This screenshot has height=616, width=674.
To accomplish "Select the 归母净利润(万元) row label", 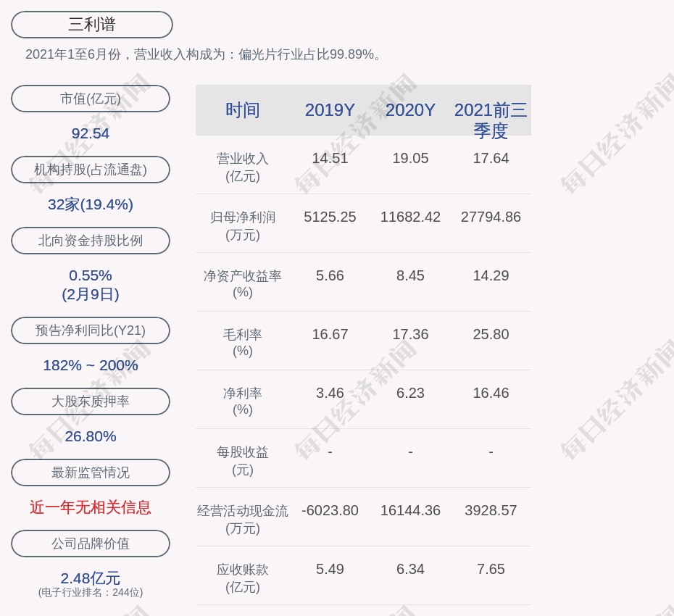I will pyautogui.click(x=243, y=226).
